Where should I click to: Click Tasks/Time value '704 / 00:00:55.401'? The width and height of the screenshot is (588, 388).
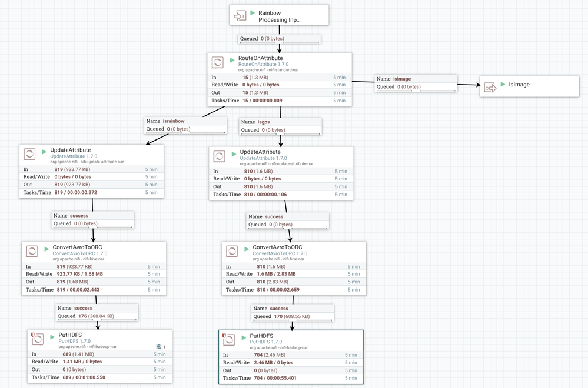pyautogui.click(x=275, y=378)
